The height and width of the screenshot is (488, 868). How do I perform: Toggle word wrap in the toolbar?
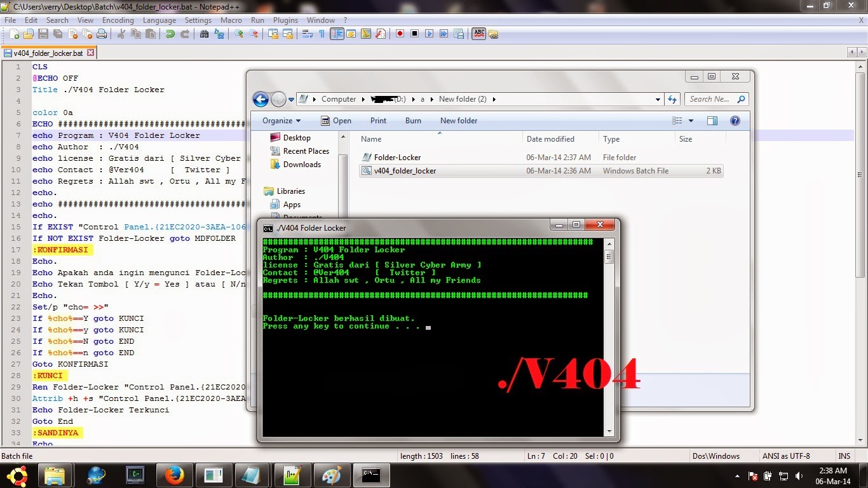[308, 34]
